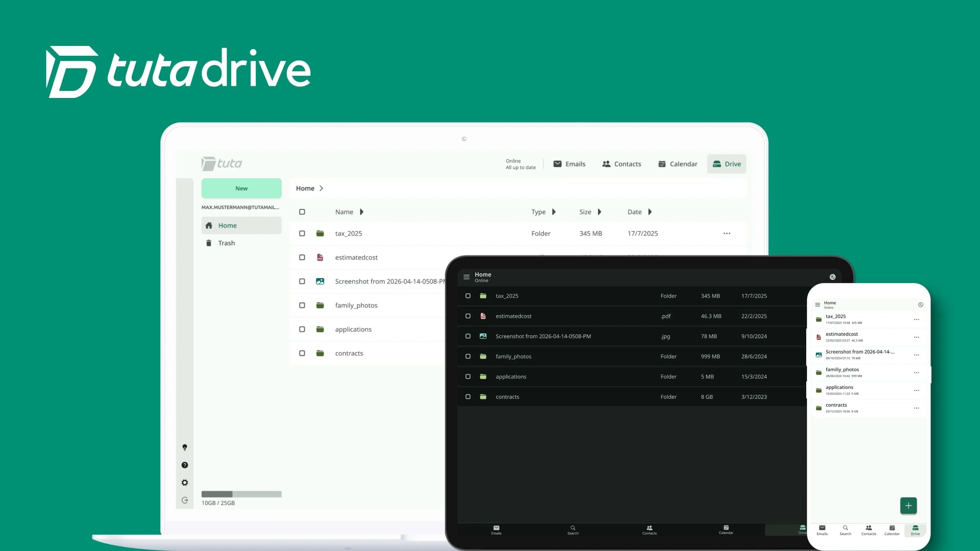The height and width of the screenshot is (551, 980).
Task: Expand the Date sorting arrow
Action: coord(650,212)
